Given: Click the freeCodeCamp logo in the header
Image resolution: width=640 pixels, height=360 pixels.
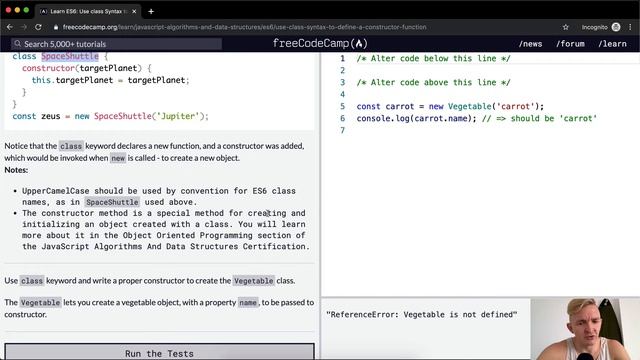Looking at the screenshot, I should click(x=320, y=43).
